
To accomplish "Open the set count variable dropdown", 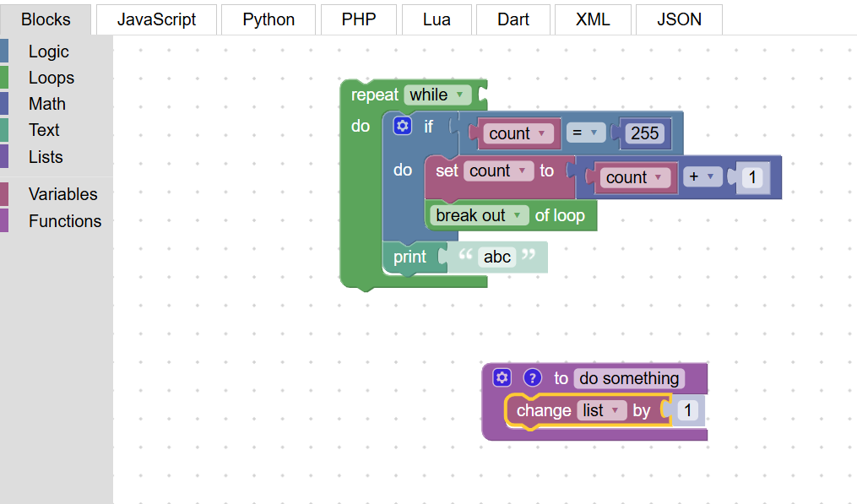I will (498, 171).
